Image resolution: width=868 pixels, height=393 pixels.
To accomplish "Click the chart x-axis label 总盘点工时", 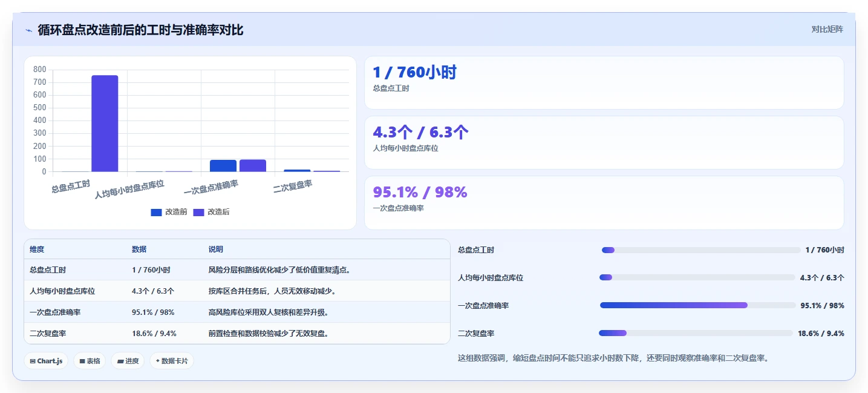I will (x=71, y=186).
